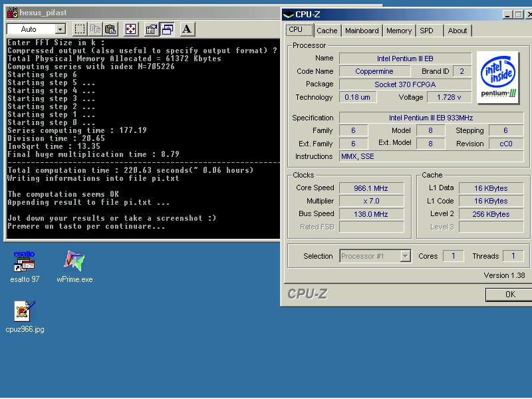The image size is (532, 399).
Task: Click the Coppermine code name value
Action: [374, 71]
